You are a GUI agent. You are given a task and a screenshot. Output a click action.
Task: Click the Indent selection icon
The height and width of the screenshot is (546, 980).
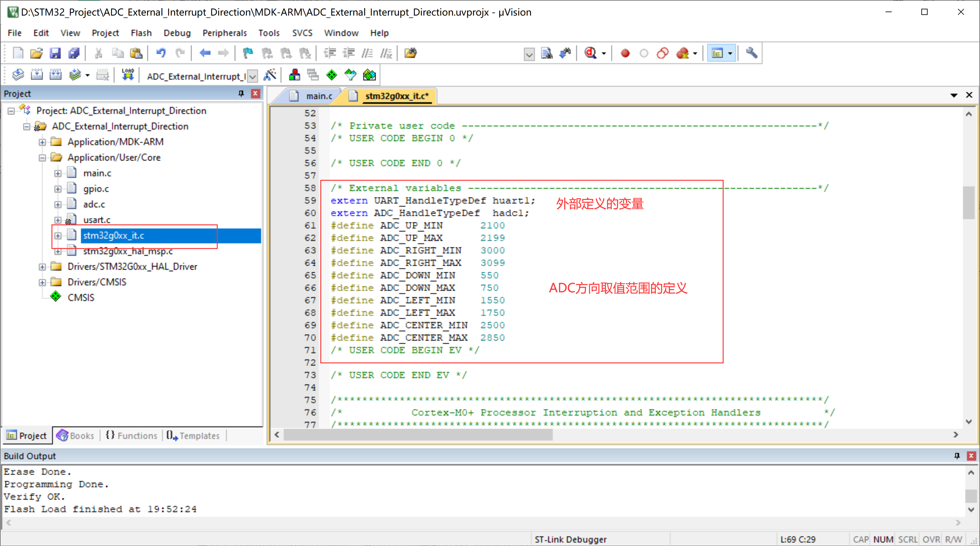(x=330, y=53)
